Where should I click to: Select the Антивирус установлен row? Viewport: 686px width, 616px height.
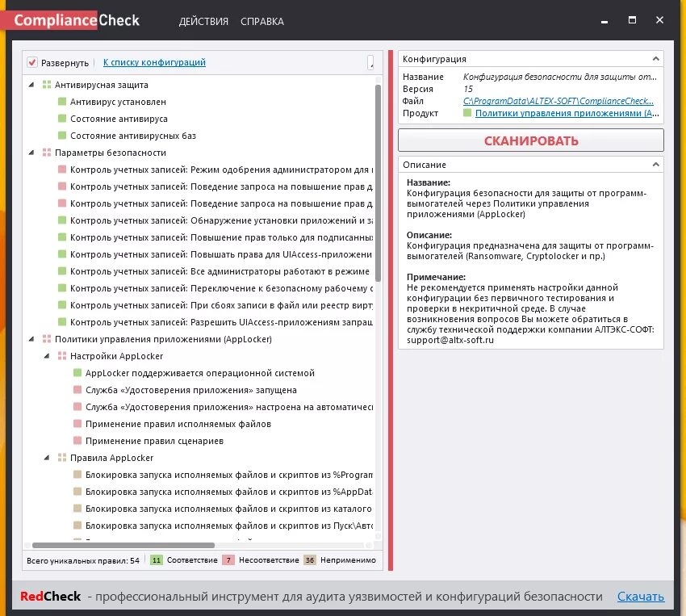click(x=118, y=102)
